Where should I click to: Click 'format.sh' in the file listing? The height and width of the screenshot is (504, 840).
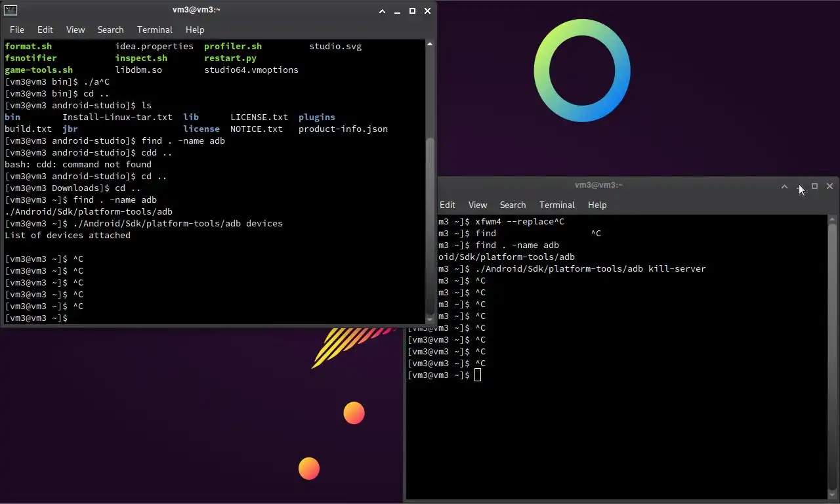pyautogui.click(x=28, y=46)
